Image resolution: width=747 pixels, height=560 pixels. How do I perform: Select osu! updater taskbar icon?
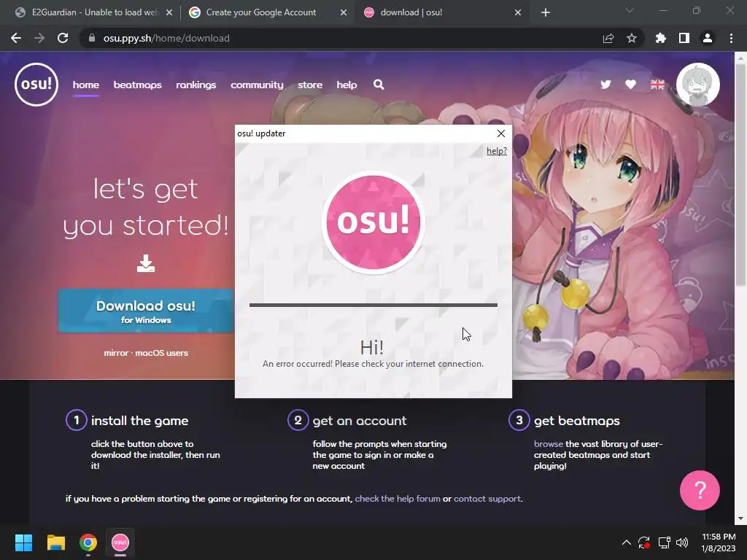click(120, 542)
